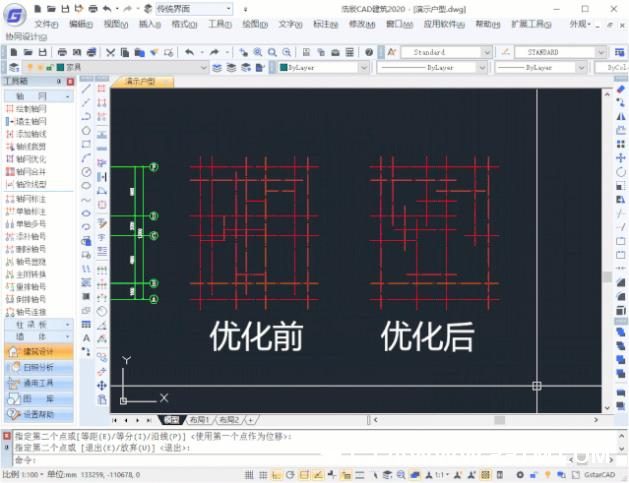Click the Print icon in standard toolbar
The image size is (629, 483).
[x=62, y=52]
